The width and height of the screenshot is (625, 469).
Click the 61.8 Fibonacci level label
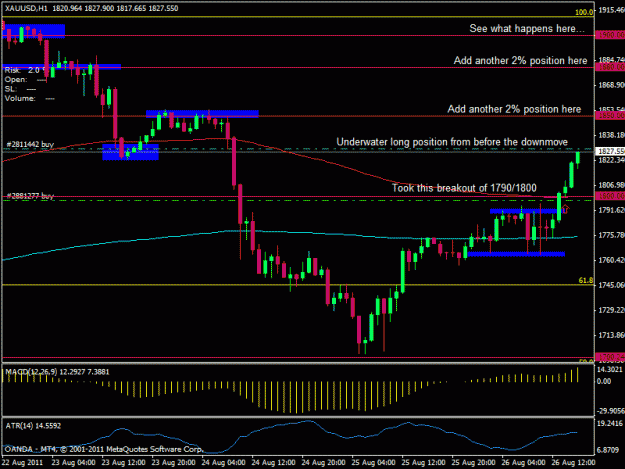click(586, 281)
